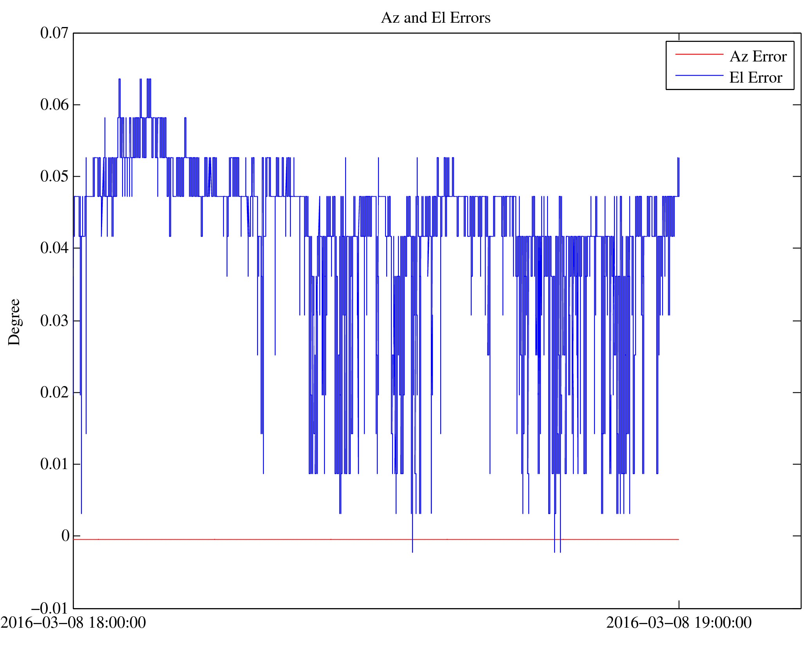The width and height of the screenshot is (812, 659).
Task: Select the 'Az Error' legend label
Action: click(x=758, y=57)
